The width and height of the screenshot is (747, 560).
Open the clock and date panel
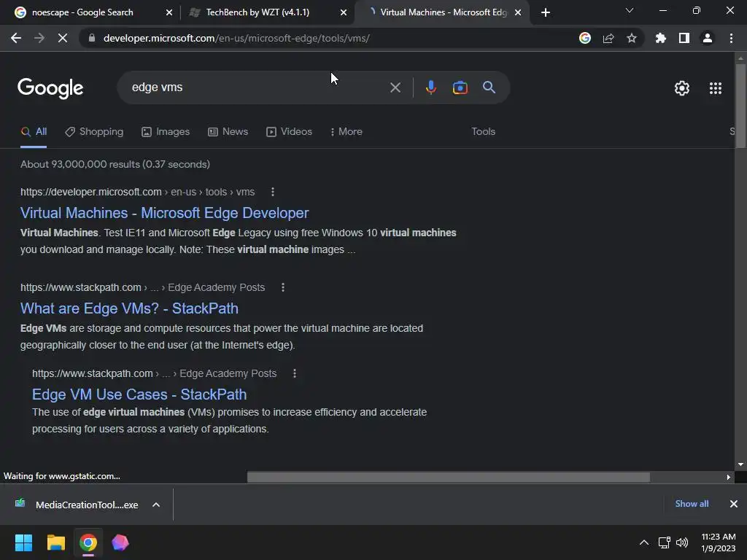click(x=719, y=542)
